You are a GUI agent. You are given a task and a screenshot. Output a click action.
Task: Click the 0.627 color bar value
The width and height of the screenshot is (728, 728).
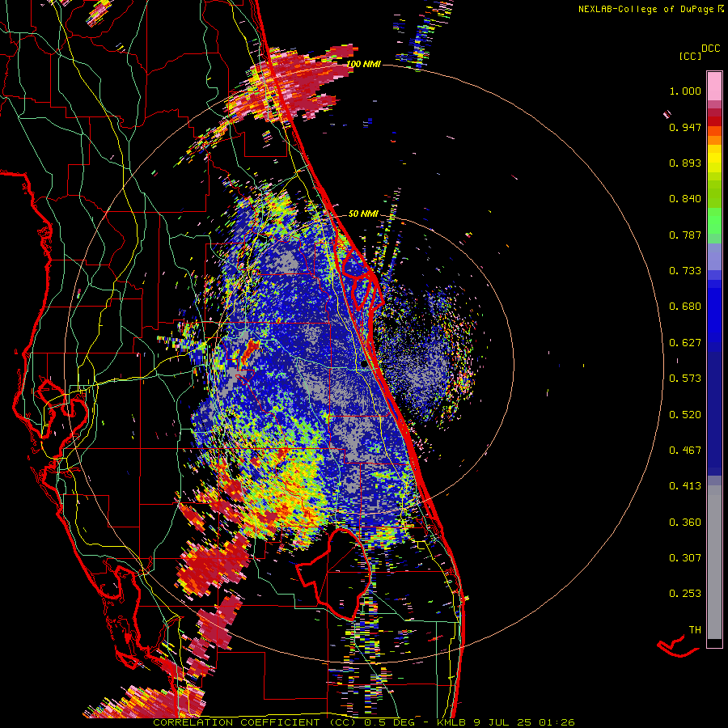coord(685,343)
